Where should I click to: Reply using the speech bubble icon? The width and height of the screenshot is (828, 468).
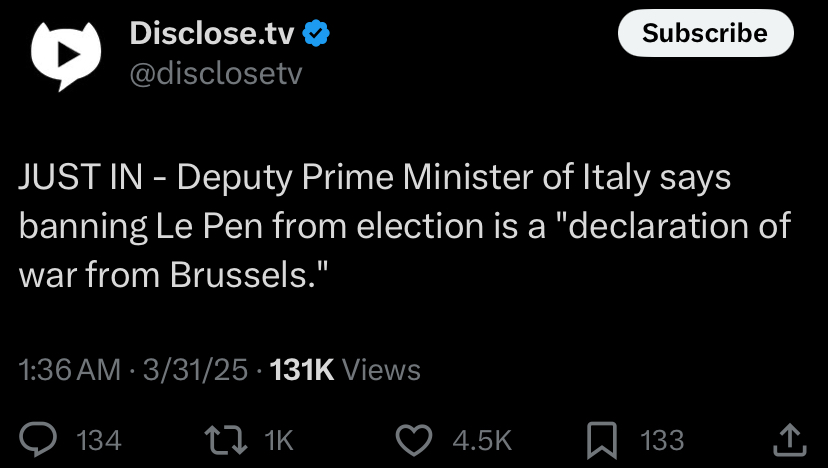(x=38, y=439)
